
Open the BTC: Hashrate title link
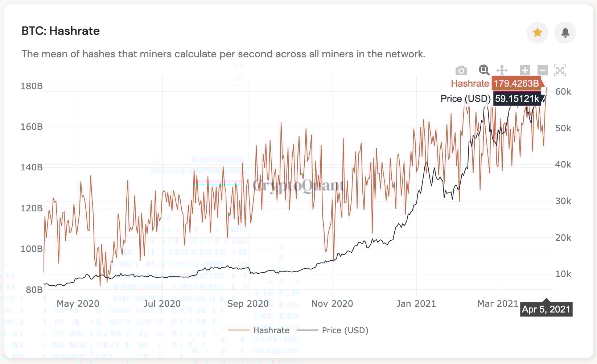(60, 31)
